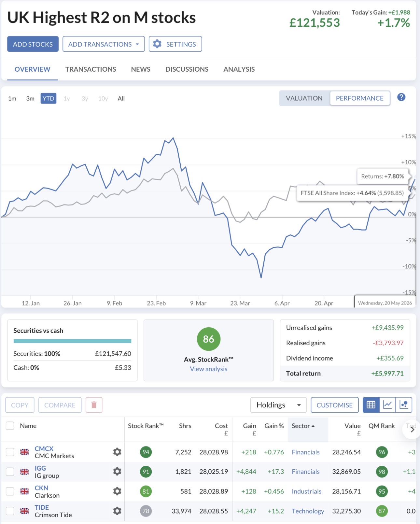This screenshot has width=420, height=524.
Task: Tick the IG group row checkbox
Action: click(10, 472)
